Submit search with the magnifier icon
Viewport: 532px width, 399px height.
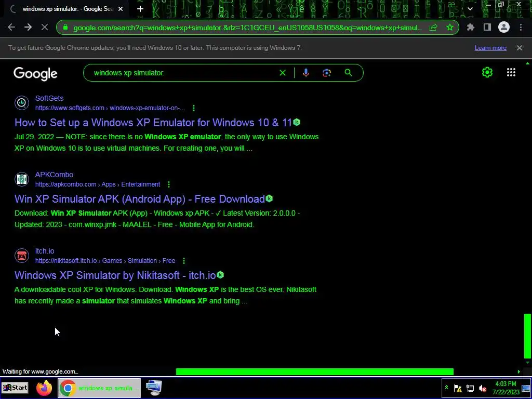point(349,73)
